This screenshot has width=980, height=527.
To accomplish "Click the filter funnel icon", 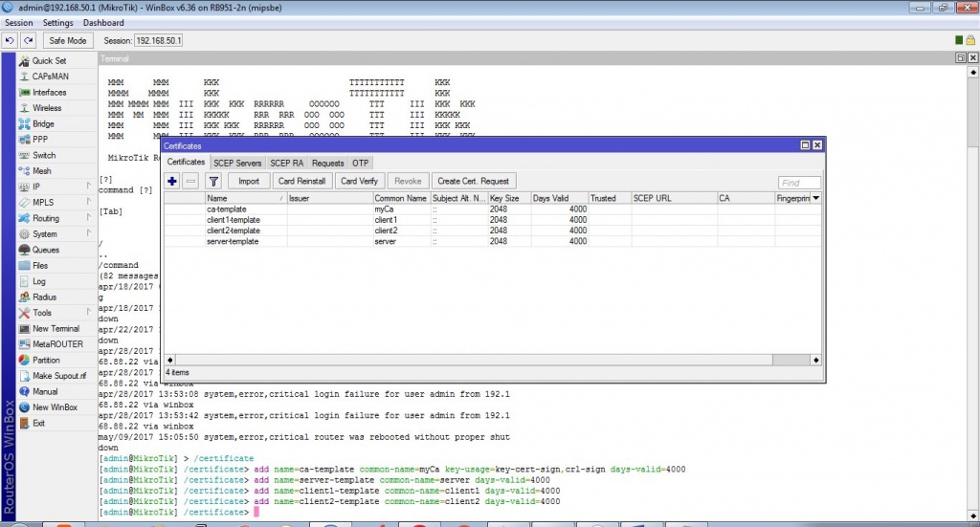I will pyautogui.click(x=213, y=181).
